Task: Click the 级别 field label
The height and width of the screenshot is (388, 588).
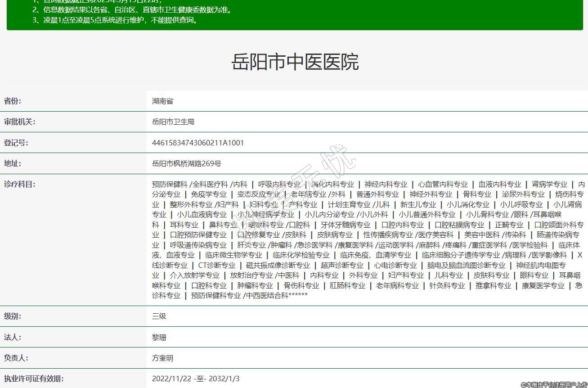Action: tap(13, 316)
